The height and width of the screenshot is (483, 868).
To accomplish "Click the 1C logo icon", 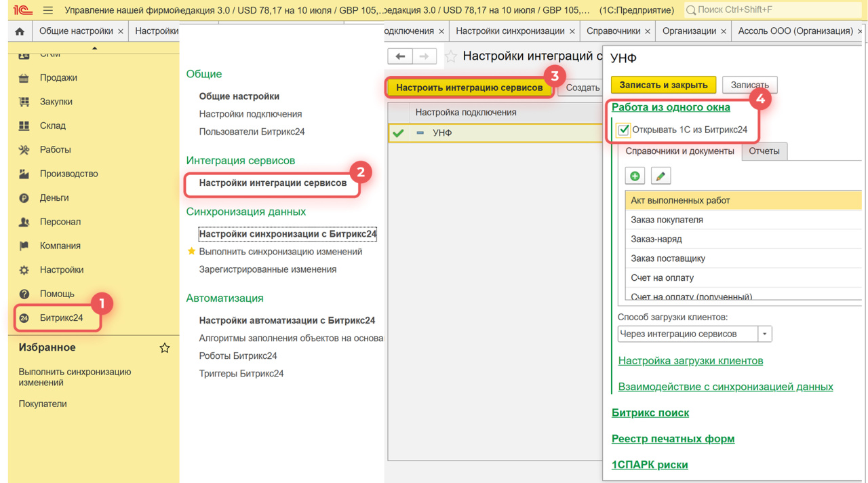I will click(x=22, y=10).
